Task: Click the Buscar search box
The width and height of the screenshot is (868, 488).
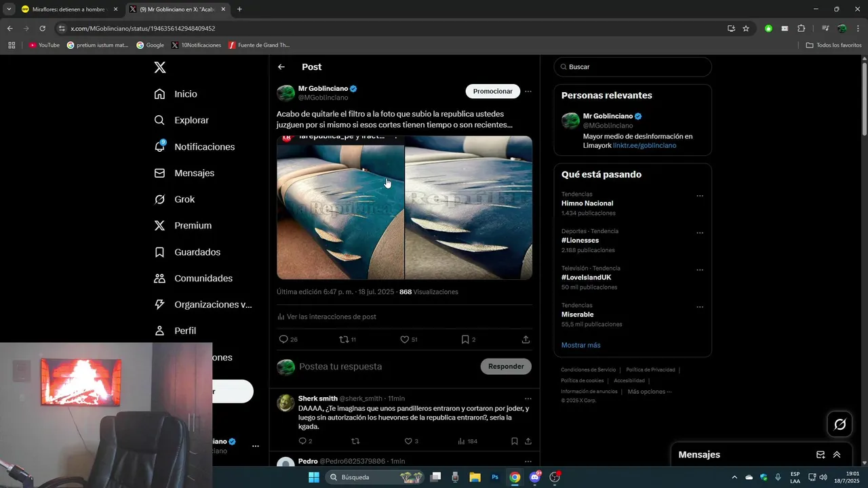Action: pyautogui.click(x=633, y=67)
